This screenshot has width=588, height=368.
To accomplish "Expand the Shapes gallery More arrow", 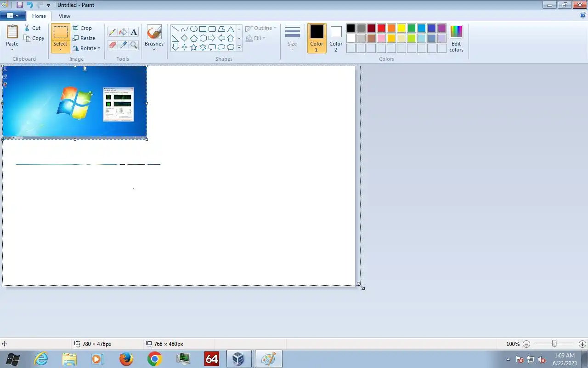I will coord(239,47).
